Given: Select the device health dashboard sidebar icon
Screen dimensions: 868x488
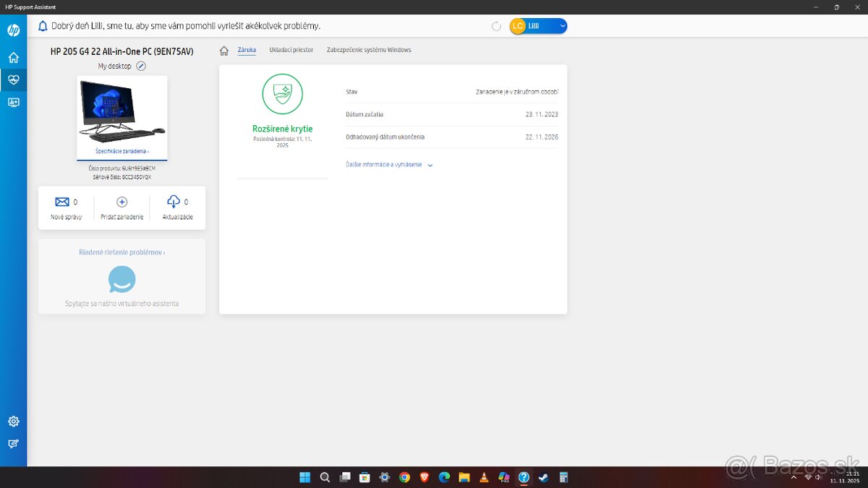Looking at the screenshot, I should tap(13, 80).
